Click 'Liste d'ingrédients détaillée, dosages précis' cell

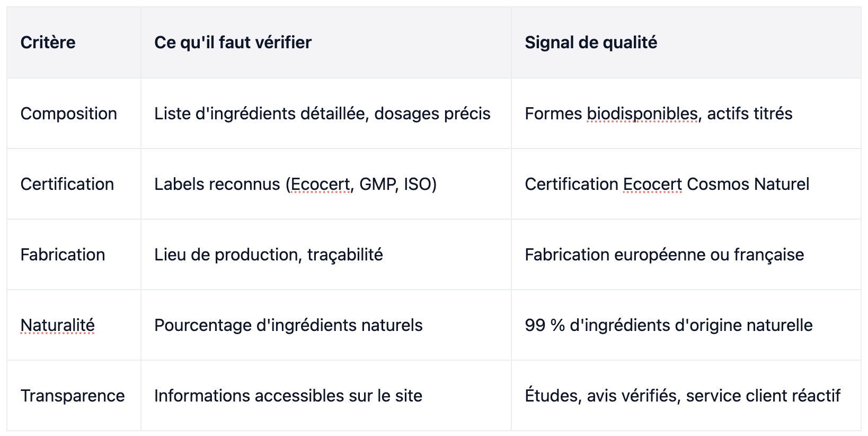(x=326, y=114)
